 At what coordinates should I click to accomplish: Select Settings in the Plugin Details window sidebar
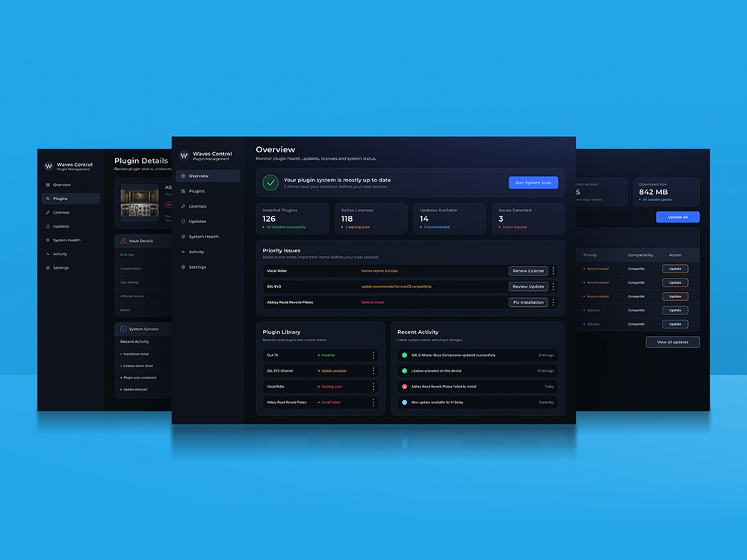coord(70,267)
